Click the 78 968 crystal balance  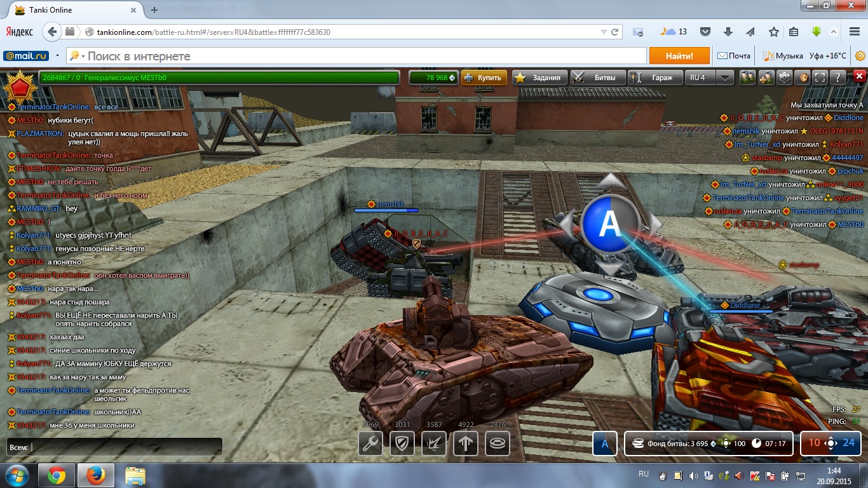tap(433, 78)
